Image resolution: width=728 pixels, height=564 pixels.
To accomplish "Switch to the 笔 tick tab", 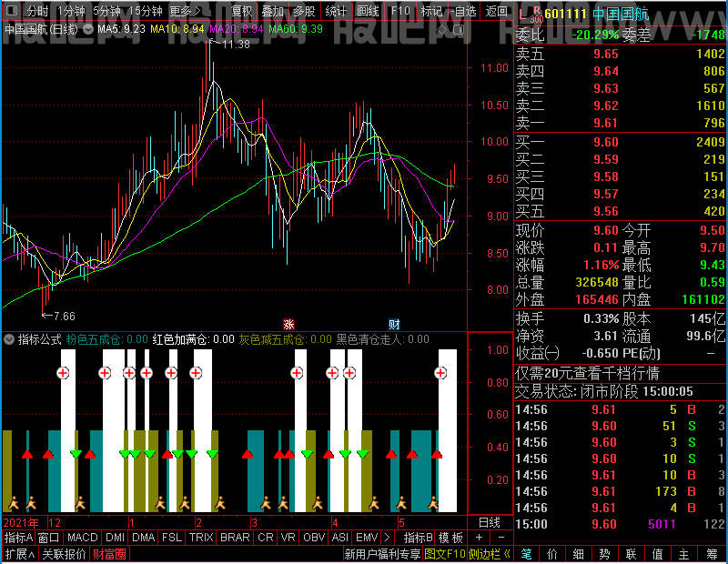I will tap(527, 554).
